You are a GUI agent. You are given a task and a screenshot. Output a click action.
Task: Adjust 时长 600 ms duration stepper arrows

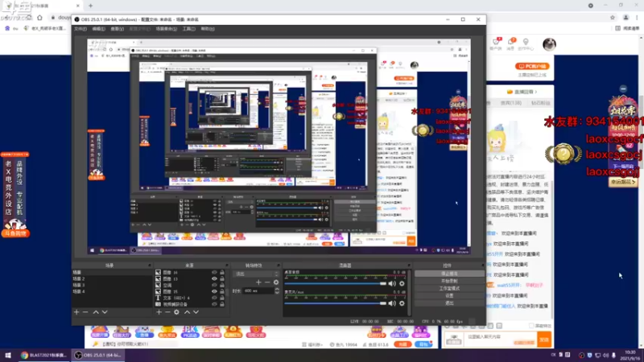[277, 291]
